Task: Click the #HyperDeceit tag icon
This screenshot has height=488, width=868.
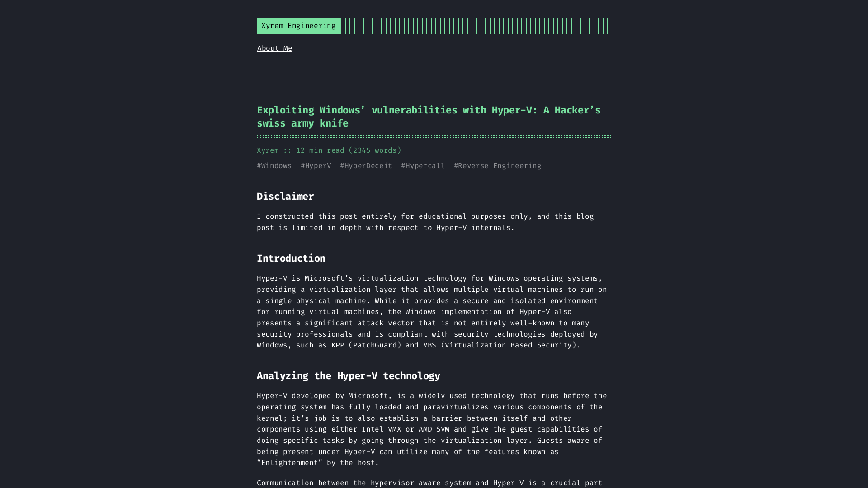Action: point(366,166)
